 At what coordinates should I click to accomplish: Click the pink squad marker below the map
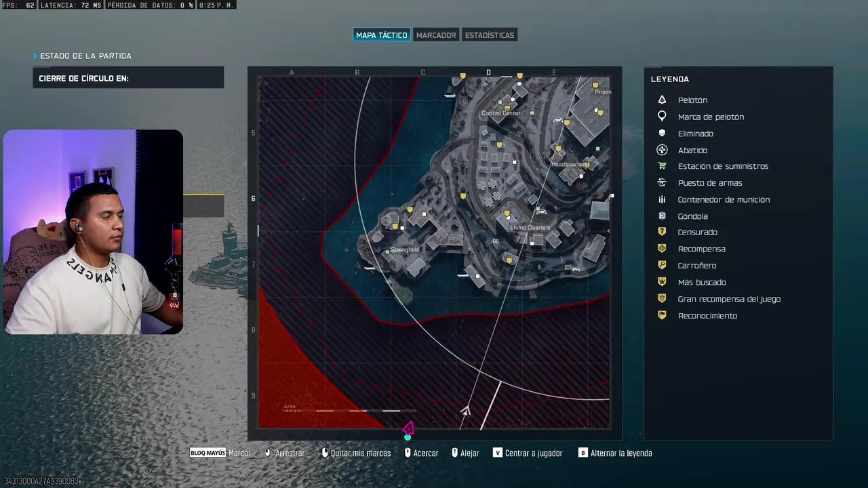click(x=408, y=429)
